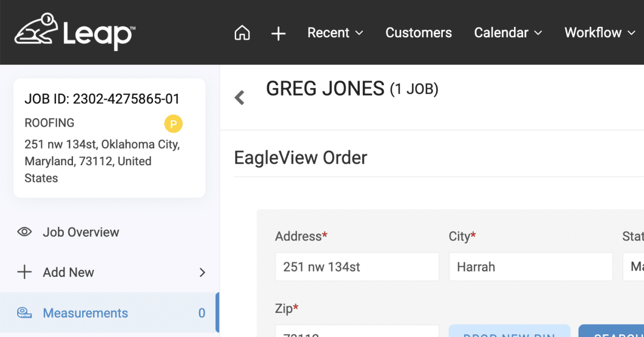Click the Address field containing 251 nw 134st
This screenshot has width=644, height=337.
click(x=357, y=267)
